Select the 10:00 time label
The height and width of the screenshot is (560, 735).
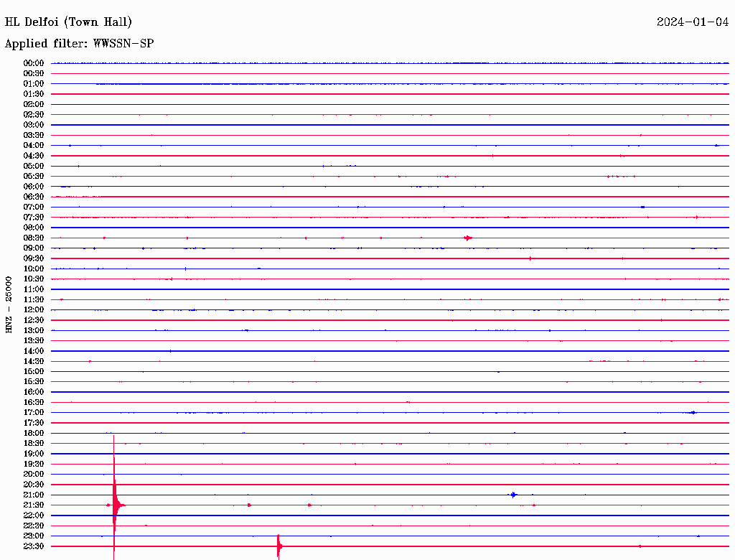coord(34,269)
